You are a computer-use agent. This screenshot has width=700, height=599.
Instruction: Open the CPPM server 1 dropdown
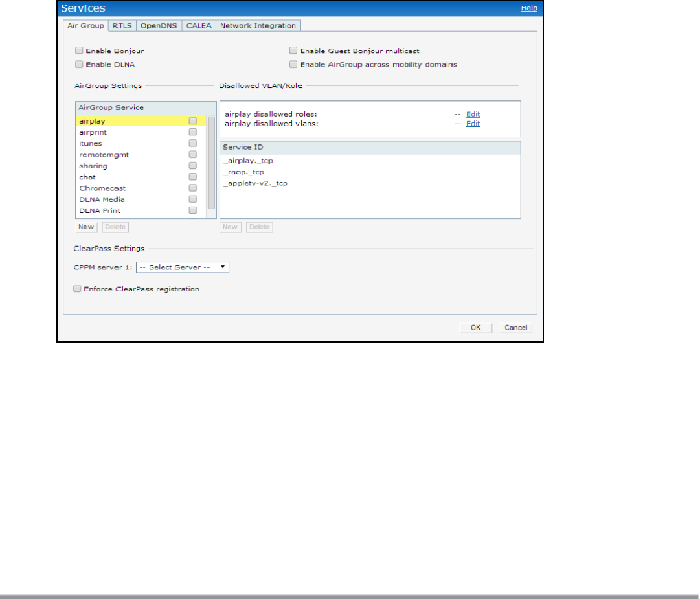pyautogui.click(x=183, y=267)
